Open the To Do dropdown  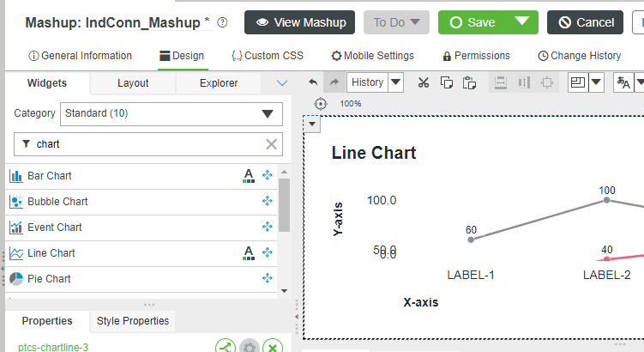[396, 22]
